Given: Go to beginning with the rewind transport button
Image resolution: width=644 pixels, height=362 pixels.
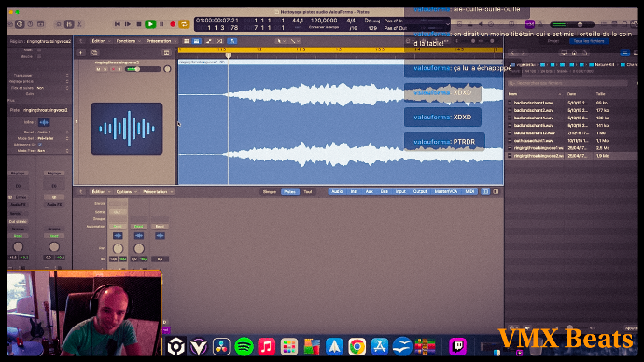Looking at the screenshot, I should click(x=117, y=24).
